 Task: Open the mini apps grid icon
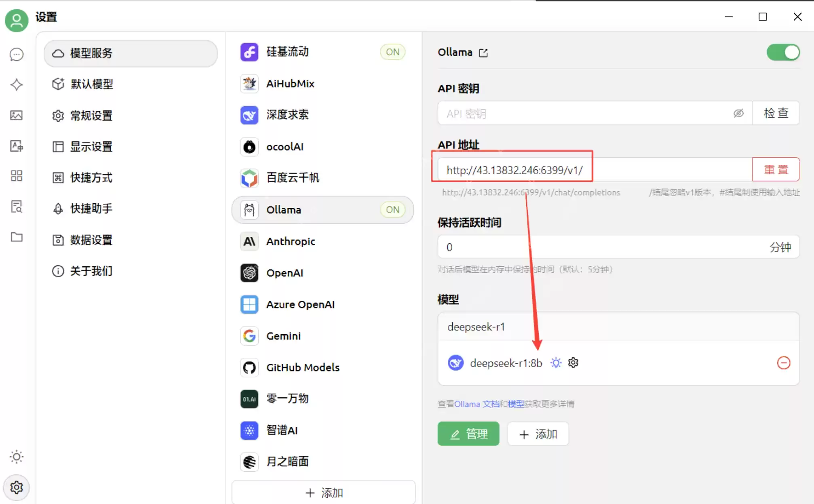tap(16, 176)
